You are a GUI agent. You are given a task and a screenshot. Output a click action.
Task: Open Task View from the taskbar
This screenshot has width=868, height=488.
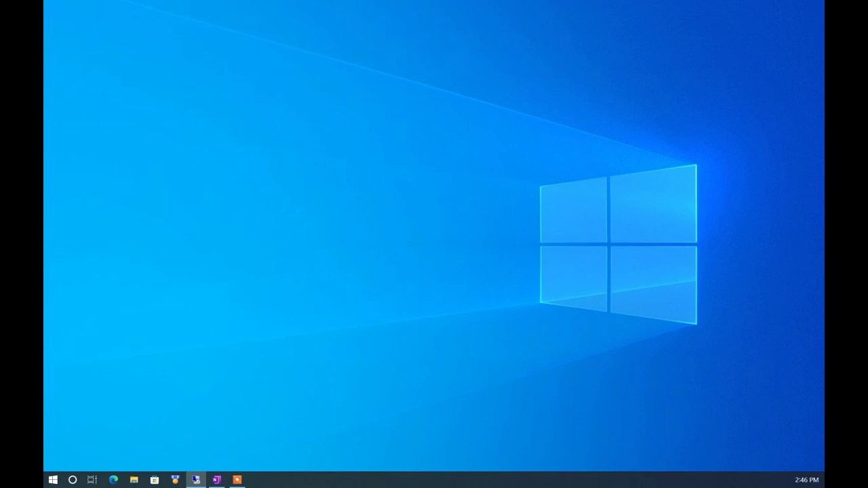pyautogui.click(x=92, y=480)
